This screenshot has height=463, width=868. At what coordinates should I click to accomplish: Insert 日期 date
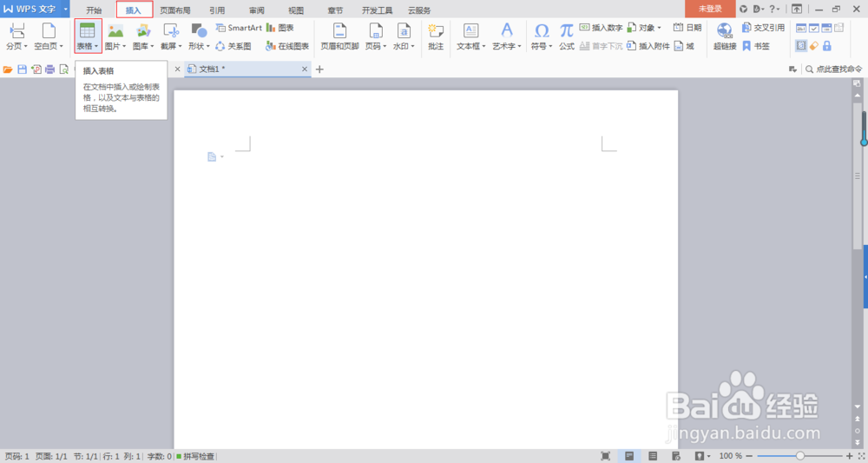pyautogui.click(x=687, y=28)
